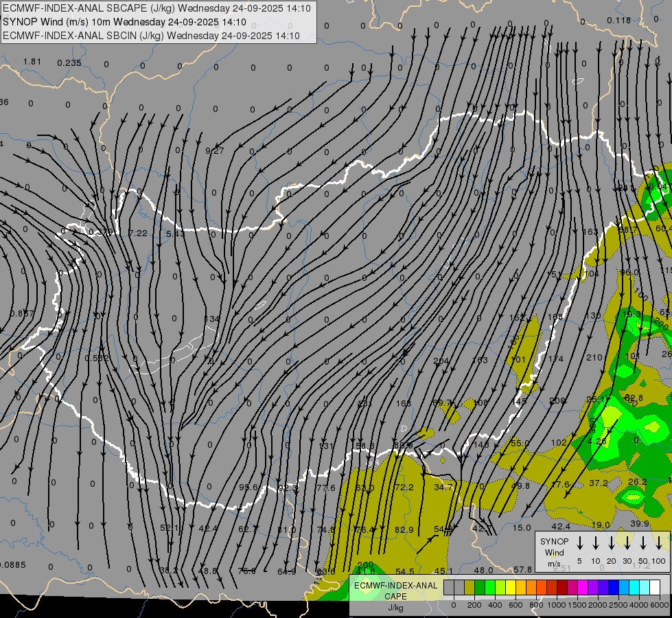The height and width of the screenshot is (618, 672).
Task: Click the 48.0 value on the map
Action: (483, 570)
